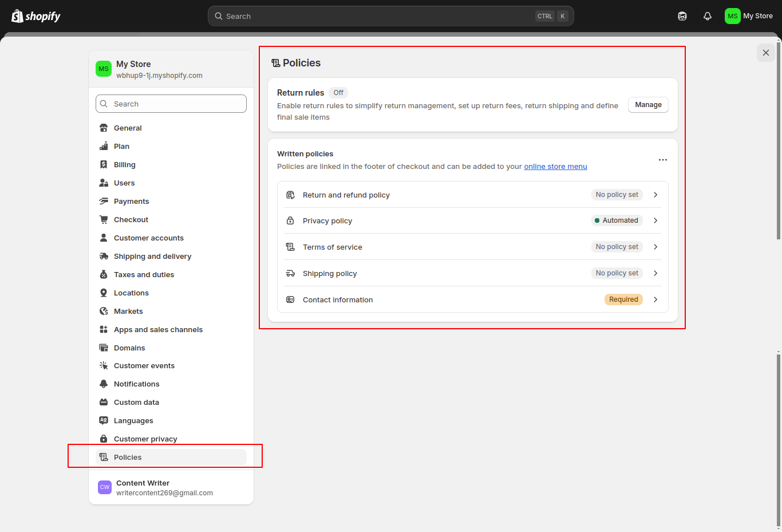The image size is (782, 532).
Task: Click the Manage button for return rules
Action: pos(647,105)
